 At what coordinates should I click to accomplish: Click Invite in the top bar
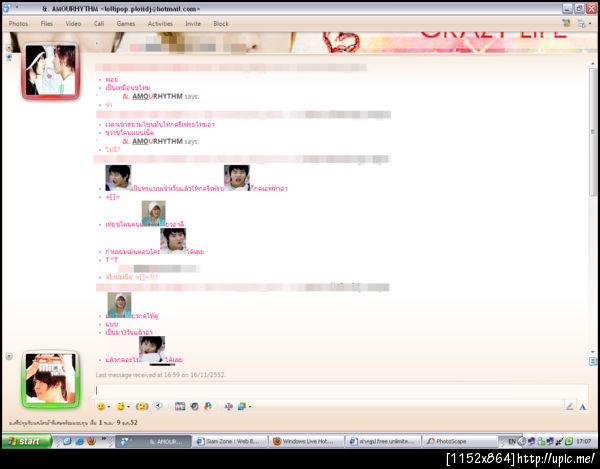193,24
